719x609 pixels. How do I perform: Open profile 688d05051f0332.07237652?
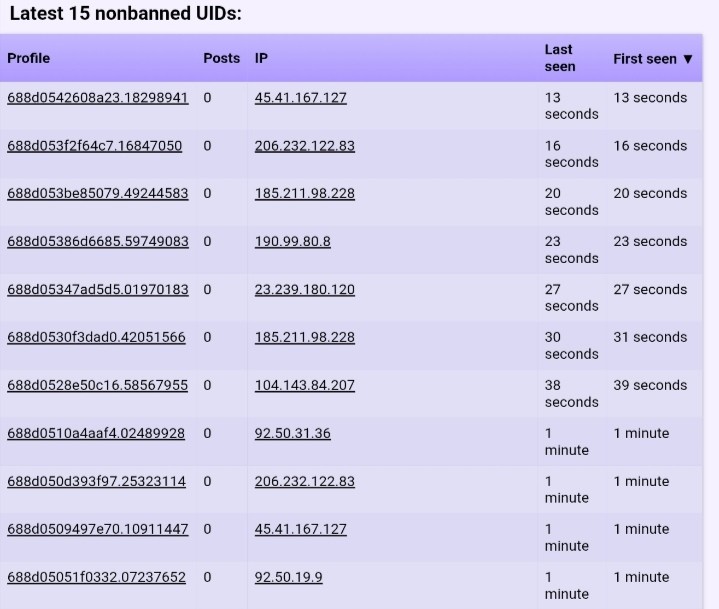[x=96, y=578]
